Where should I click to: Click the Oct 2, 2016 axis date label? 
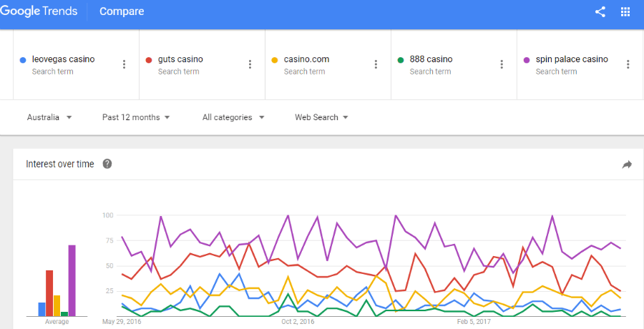click(298, 322)
